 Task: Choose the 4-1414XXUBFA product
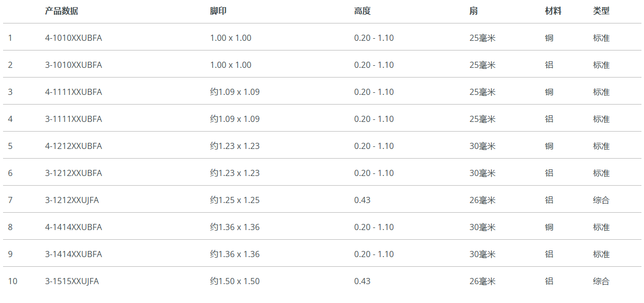pos(74,227)
